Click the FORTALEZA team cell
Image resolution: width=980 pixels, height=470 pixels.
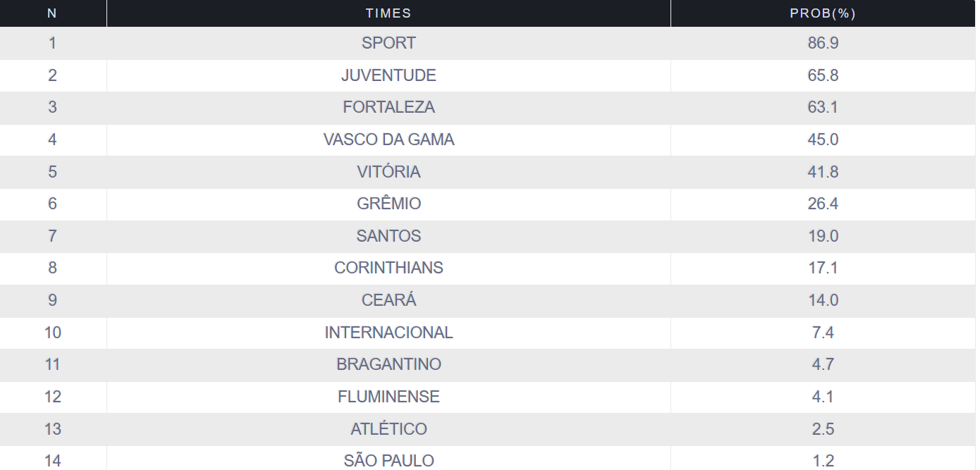388,108
